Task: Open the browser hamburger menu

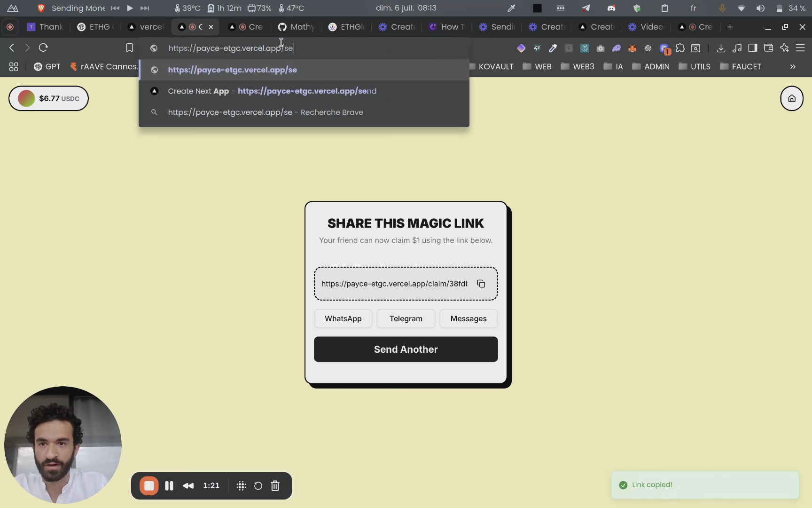Action: pos(800,48)
